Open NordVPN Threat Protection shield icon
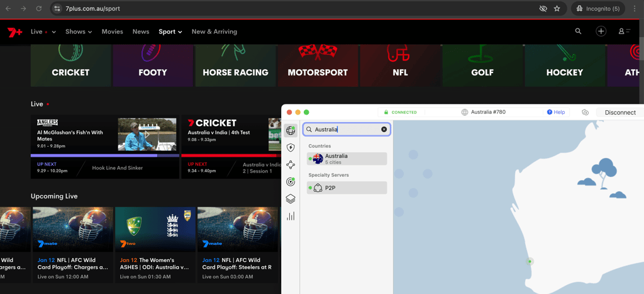 click(x=291, y=147)
